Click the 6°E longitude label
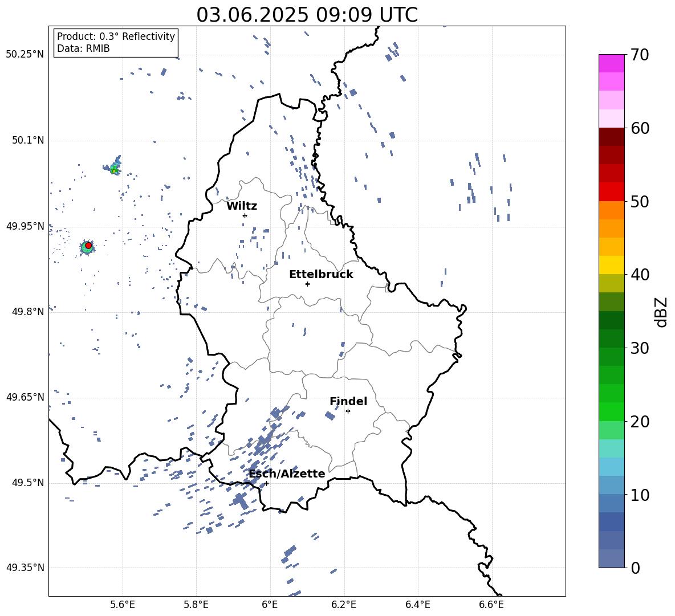Viewport: 675px width, 616px height. (x=270, y=605)
